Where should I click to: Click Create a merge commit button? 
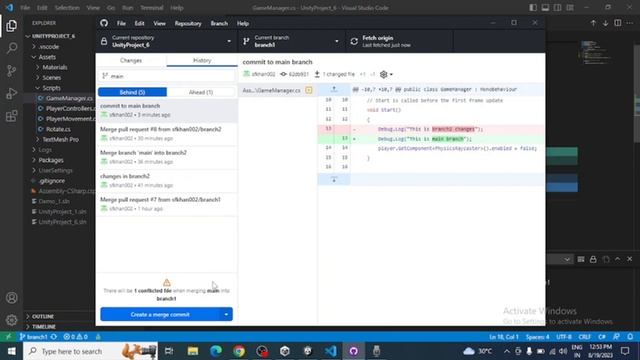click(x=160, y=314)
